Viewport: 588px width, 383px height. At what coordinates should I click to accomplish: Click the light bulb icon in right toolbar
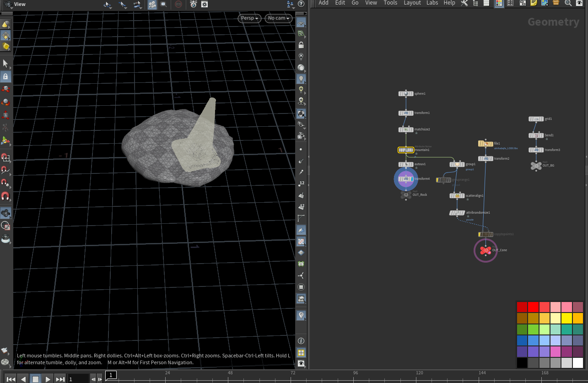click(x=301, y=79)
